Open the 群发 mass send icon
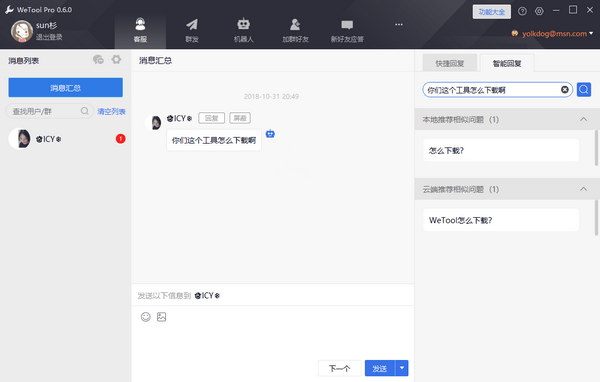 [192, 24]
